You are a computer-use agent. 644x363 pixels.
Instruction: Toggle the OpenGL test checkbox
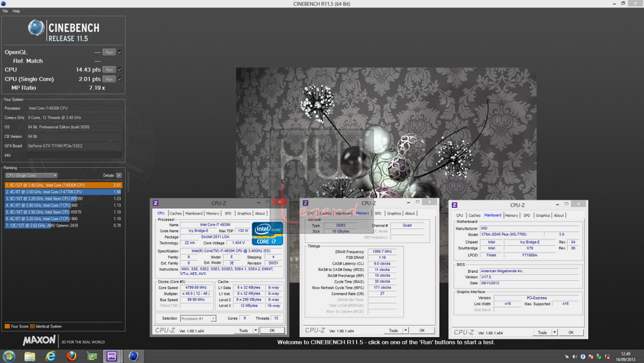pos(120,52)
